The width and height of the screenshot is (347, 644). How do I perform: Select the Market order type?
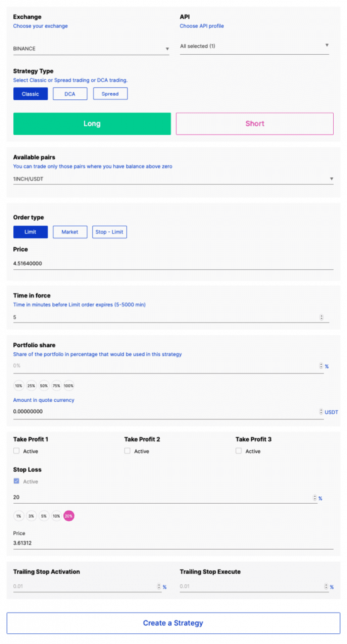[x=70, y=232]
